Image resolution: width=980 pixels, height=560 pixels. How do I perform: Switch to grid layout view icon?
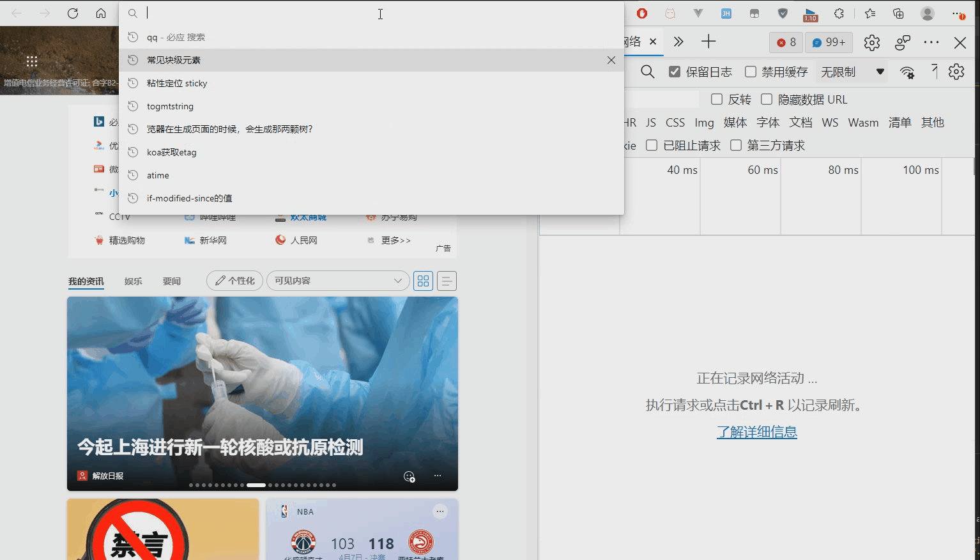pos(423,281)
